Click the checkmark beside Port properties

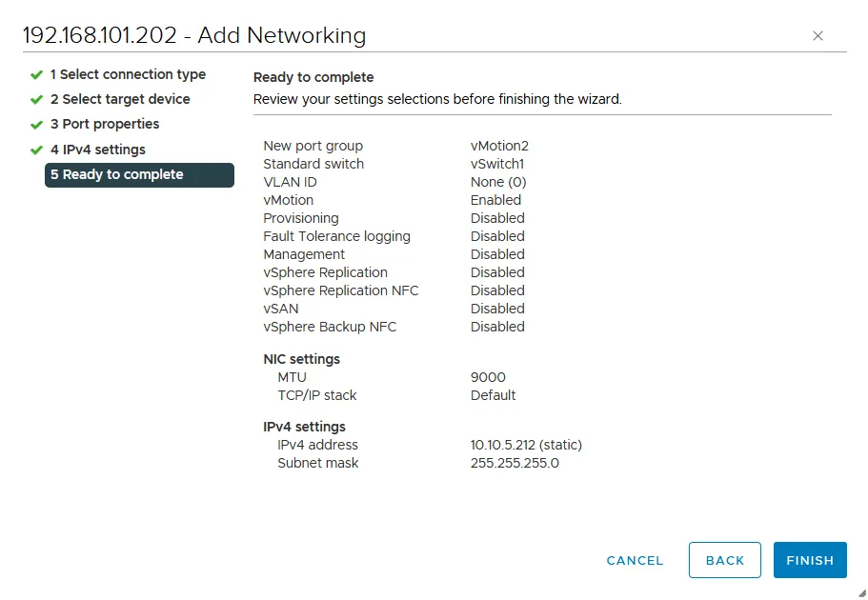[36, 124]
